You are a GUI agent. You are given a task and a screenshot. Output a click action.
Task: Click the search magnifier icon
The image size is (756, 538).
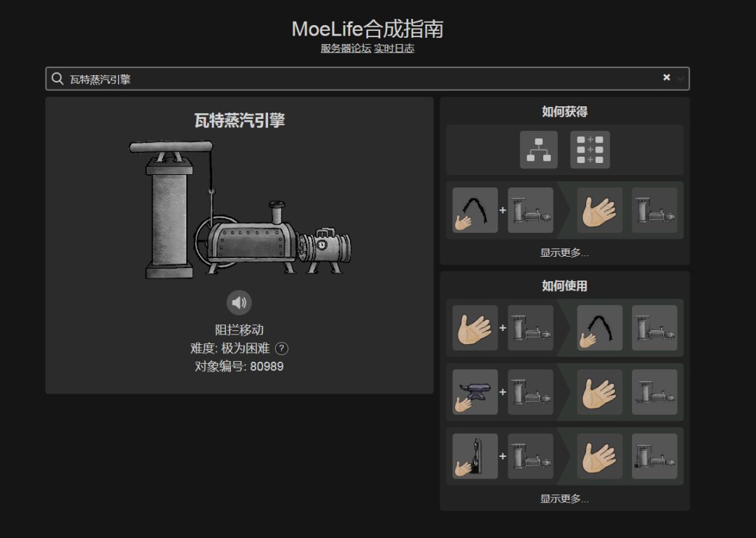coord(57,78)
